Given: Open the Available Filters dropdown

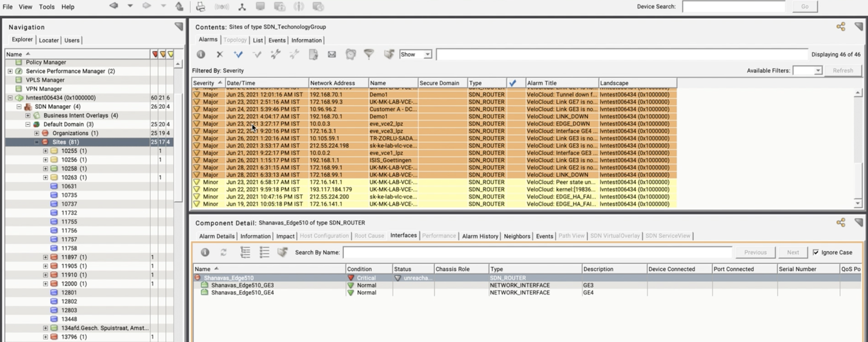Looking at the screenshot, I should tap(807, 70).
